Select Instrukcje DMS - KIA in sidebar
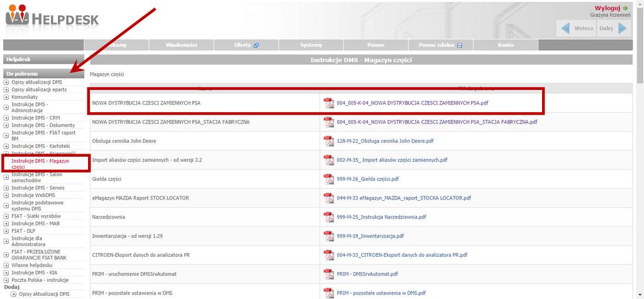Screen dimensions: 644x299 pyautogui.click(x=35, y=273)
